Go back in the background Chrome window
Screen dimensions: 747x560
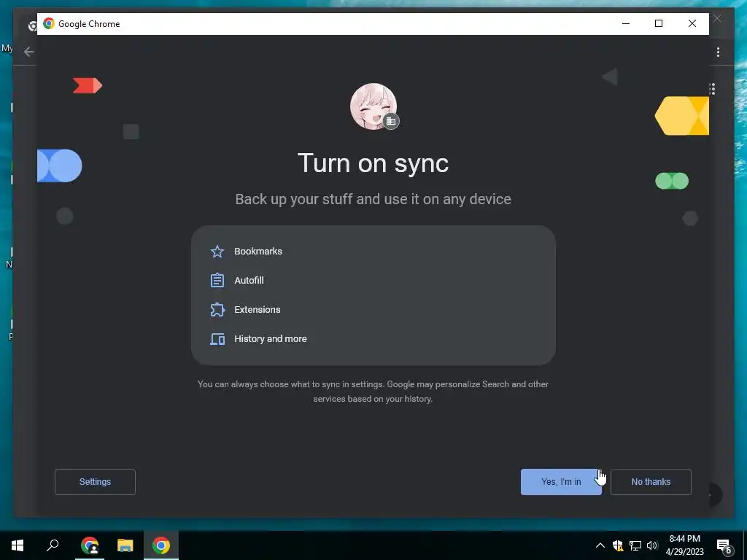29,52
